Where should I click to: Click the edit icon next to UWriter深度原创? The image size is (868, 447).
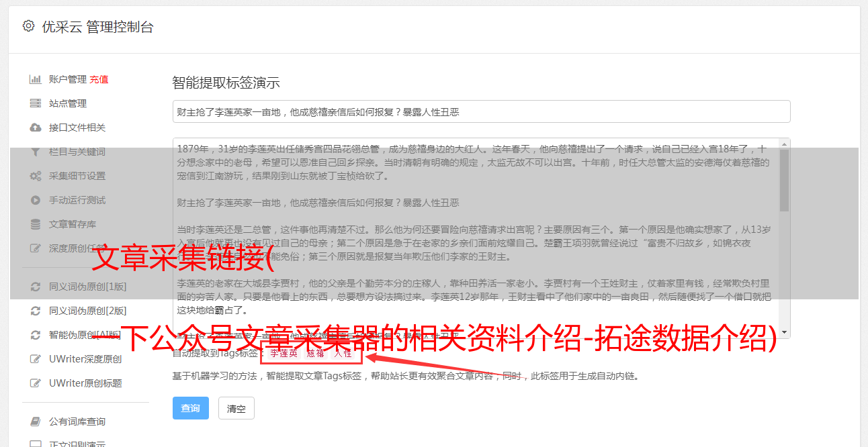pyautogui.click(x=36, y=359)
